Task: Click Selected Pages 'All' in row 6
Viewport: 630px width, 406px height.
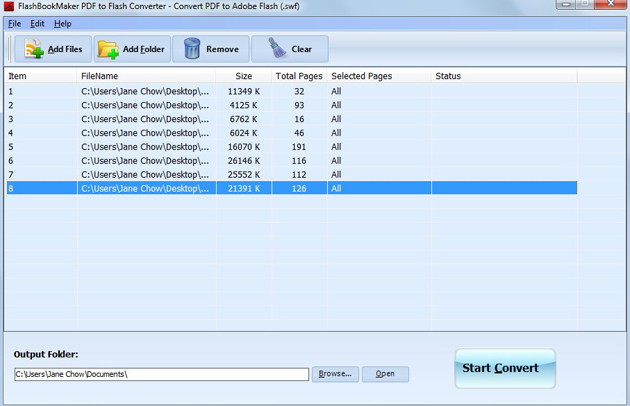Action: 336,161
